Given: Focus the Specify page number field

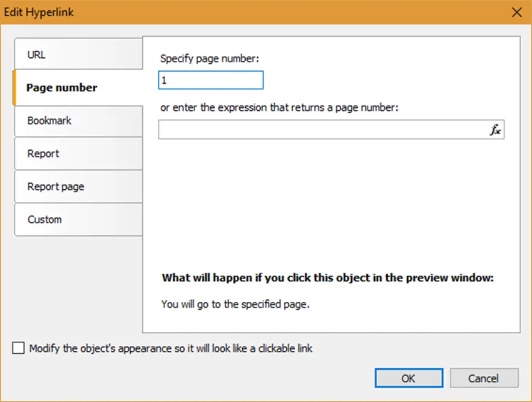Looking at the screenshot, I should click(x=210, y=80).
